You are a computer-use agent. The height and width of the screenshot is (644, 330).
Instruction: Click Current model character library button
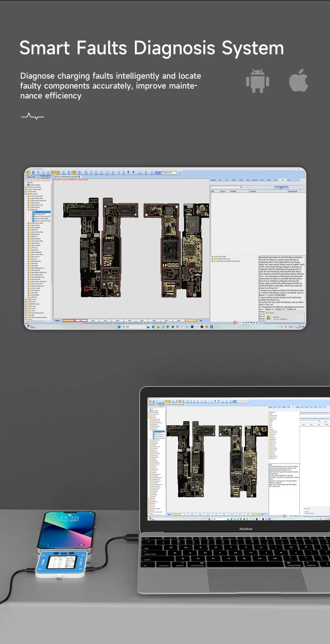pyautogui.click(x=281, y=187)
